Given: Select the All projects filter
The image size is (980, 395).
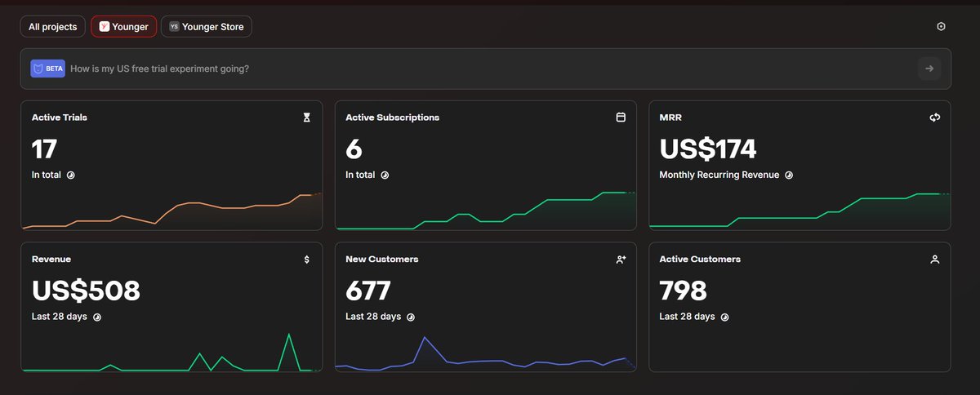Looking at the screenshot, I should pyautogui.click(x=53, y=27).
